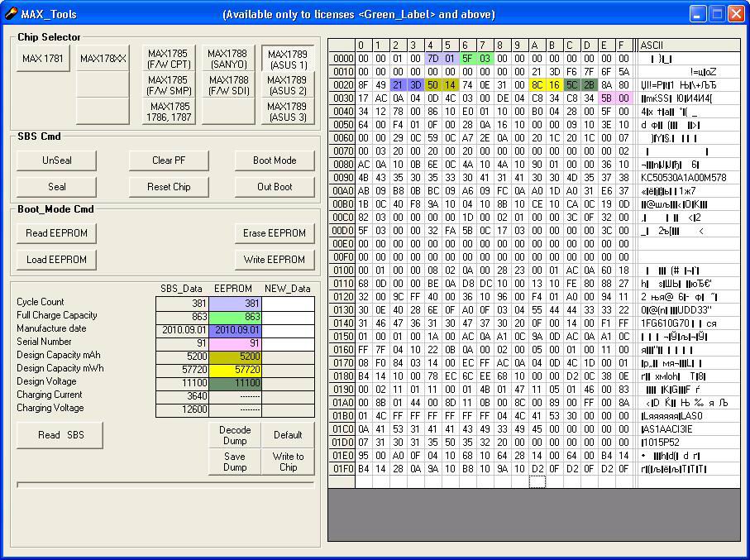The image size is (750, 560).
Task: Pick MAX1789 (ASUS 2) chip
Action: pyautogui.click(x=288, y=84)
